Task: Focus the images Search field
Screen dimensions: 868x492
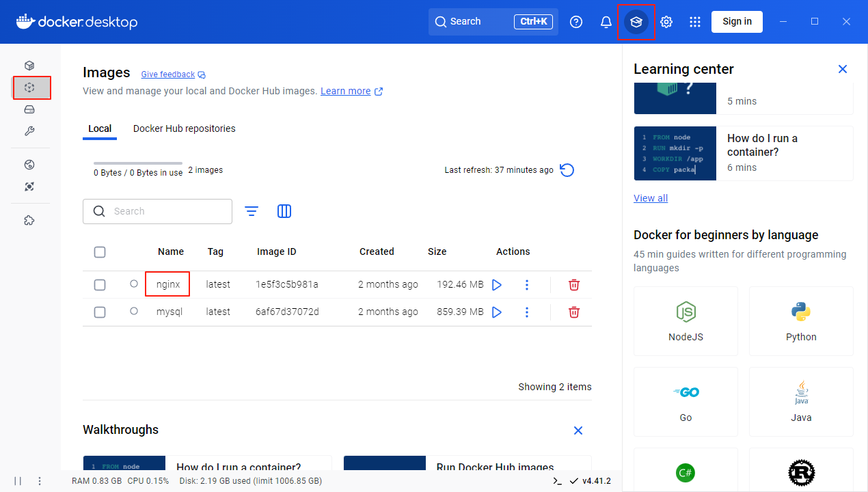Action: point(157,211)
